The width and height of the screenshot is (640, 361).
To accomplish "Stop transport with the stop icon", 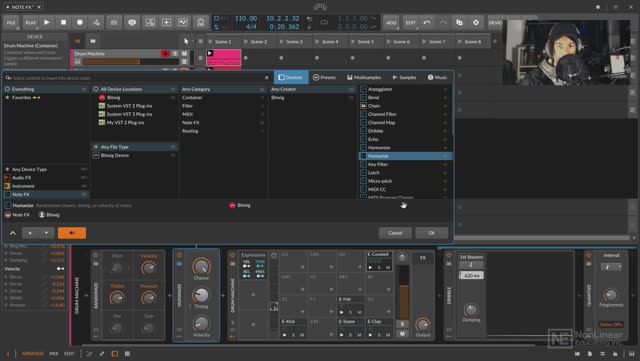I will [63, 22].
